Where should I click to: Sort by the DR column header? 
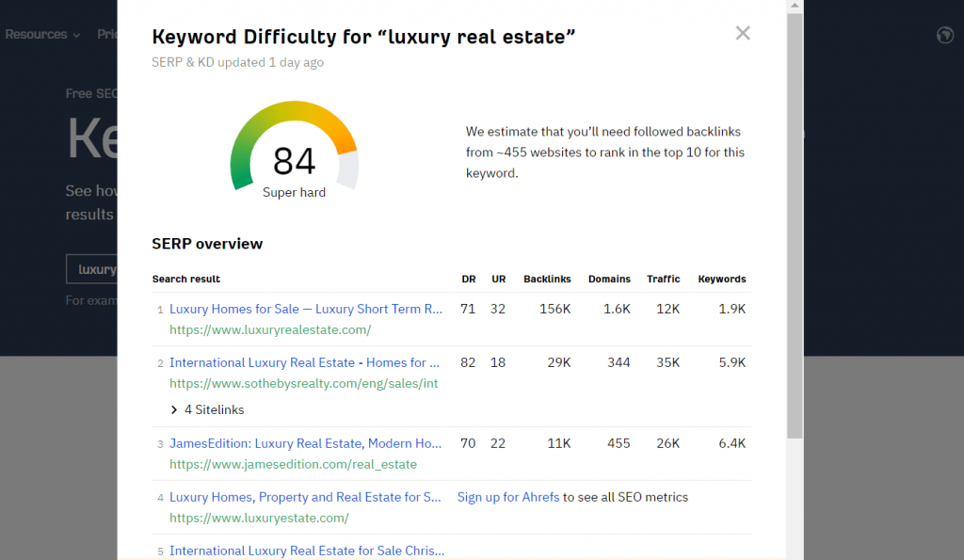(468, 279)
